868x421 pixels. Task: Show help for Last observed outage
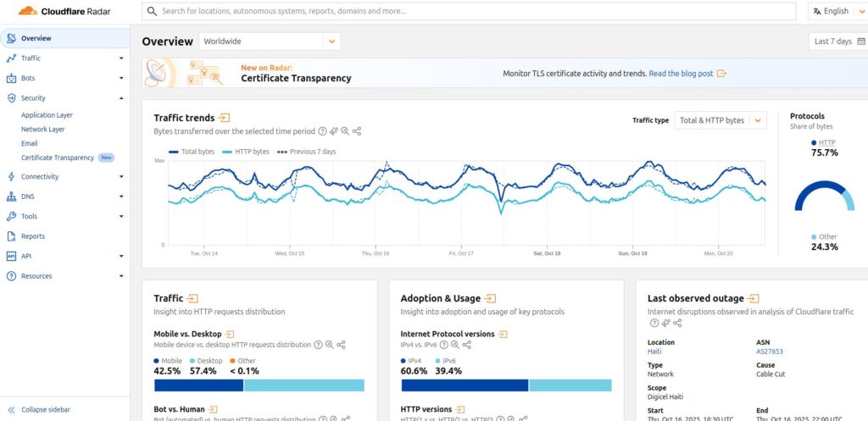(x=654, y=323)
